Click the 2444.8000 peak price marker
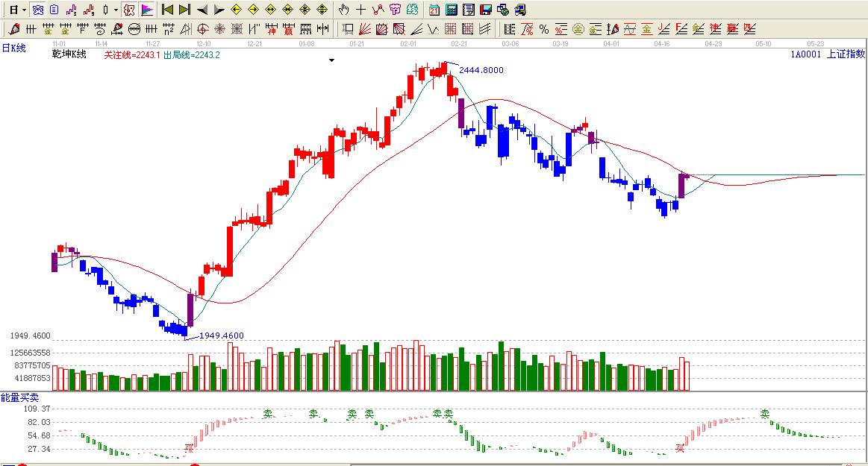The width and height of the screenshot is (868, 466). [x=481, y=70]
